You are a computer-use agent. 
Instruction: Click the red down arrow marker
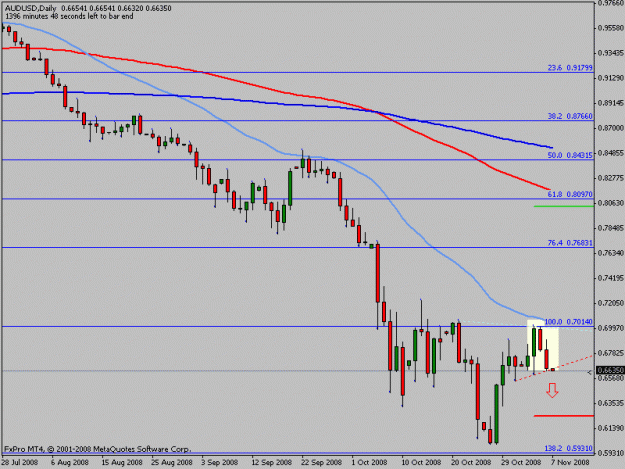pos(552,391)
